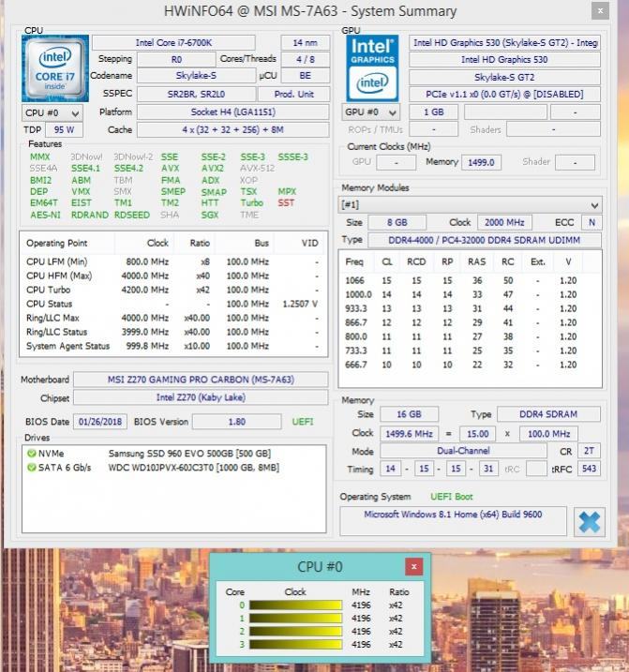Click the GPU memory 1 GB field

coord(433,112)
